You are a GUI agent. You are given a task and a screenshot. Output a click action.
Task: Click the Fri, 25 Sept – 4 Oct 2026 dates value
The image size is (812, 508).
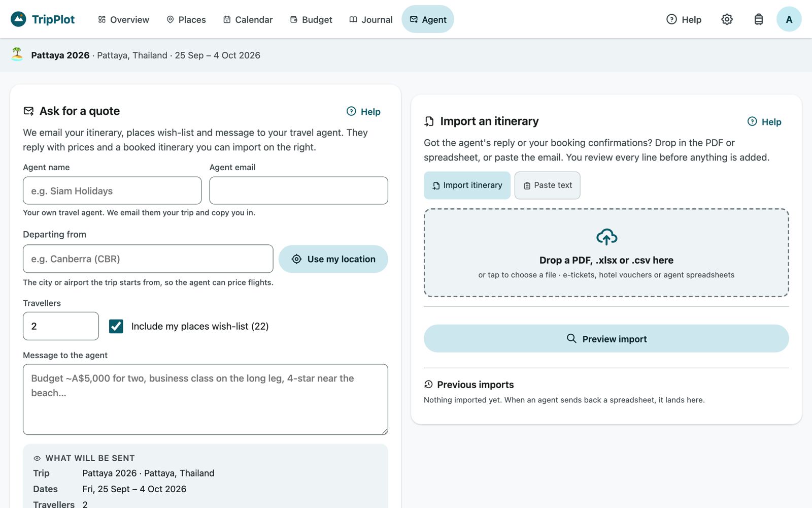[134, 489]
